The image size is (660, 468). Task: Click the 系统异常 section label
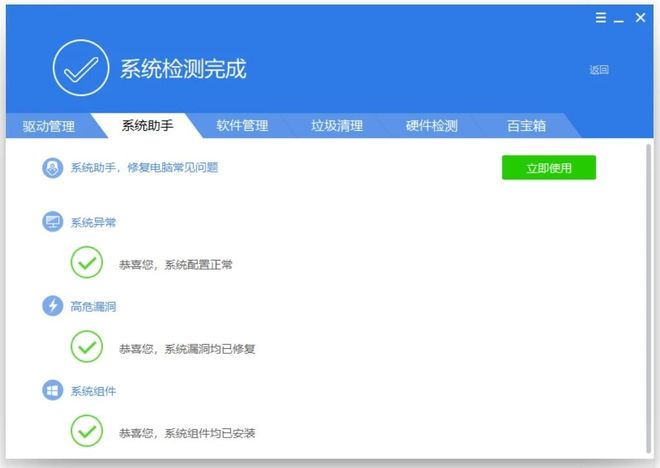[x=93, y=223]
